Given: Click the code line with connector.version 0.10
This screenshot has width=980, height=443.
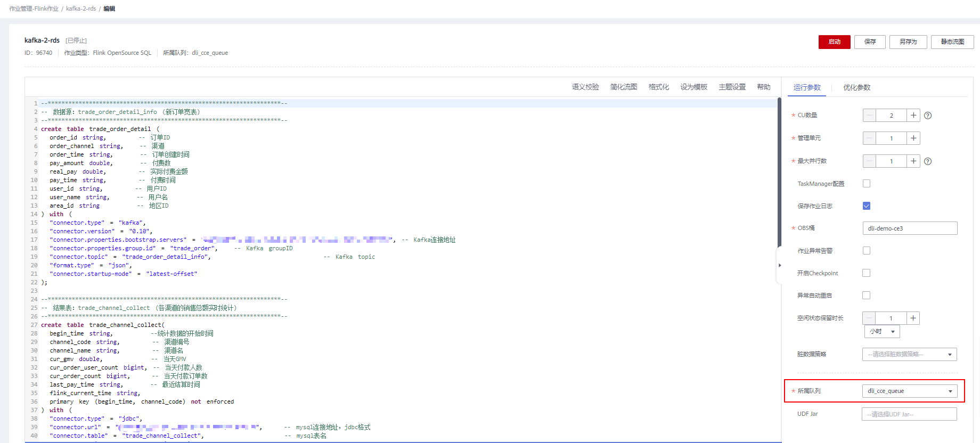Looking at the screenshot, I should pos(101,231).
